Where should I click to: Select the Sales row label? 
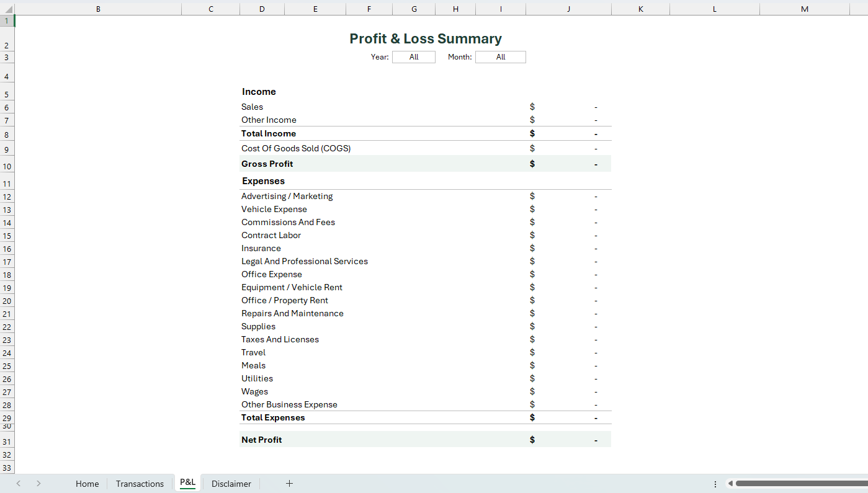click(x=252, y=107)
